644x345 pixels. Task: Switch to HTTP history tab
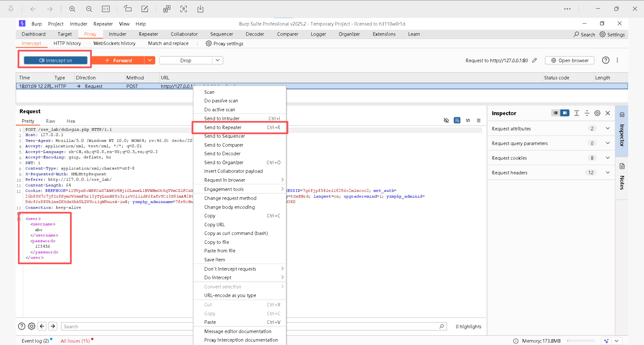[x=67, y=44]
